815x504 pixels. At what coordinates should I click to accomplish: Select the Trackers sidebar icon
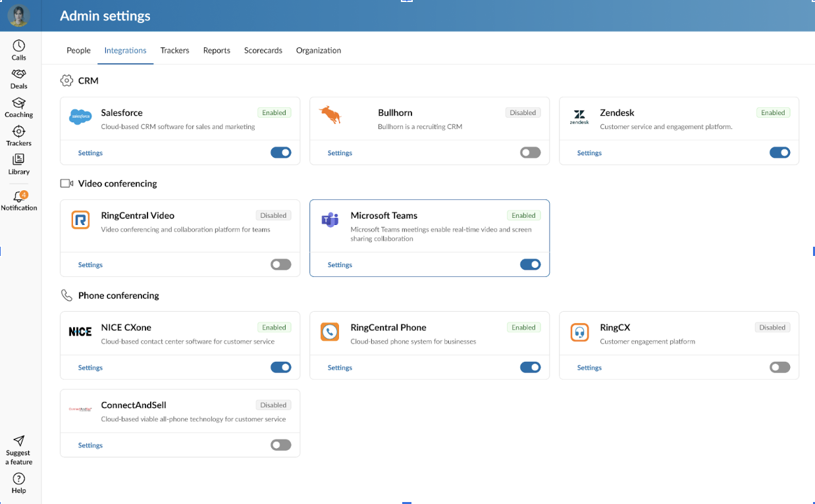click(x=19, y=132)
